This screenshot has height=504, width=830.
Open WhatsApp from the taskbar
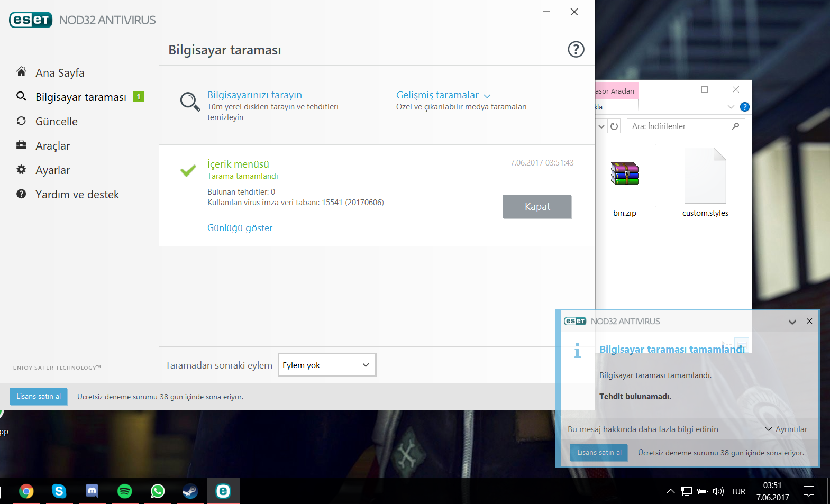pos(158,491)
